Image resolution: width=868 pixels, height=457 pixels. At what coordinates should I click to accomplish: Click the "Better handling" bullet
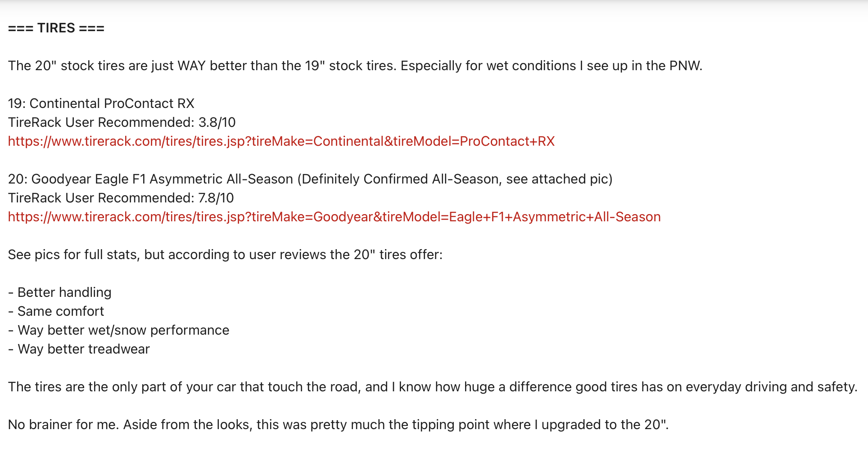64,292
